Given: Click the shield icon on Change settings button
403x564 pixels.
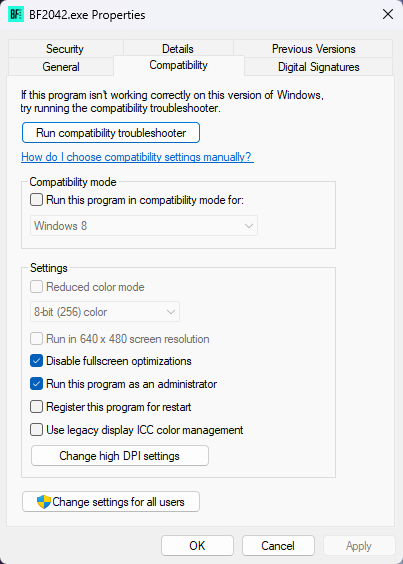Looking at the screenshot, I should (44, 502).
